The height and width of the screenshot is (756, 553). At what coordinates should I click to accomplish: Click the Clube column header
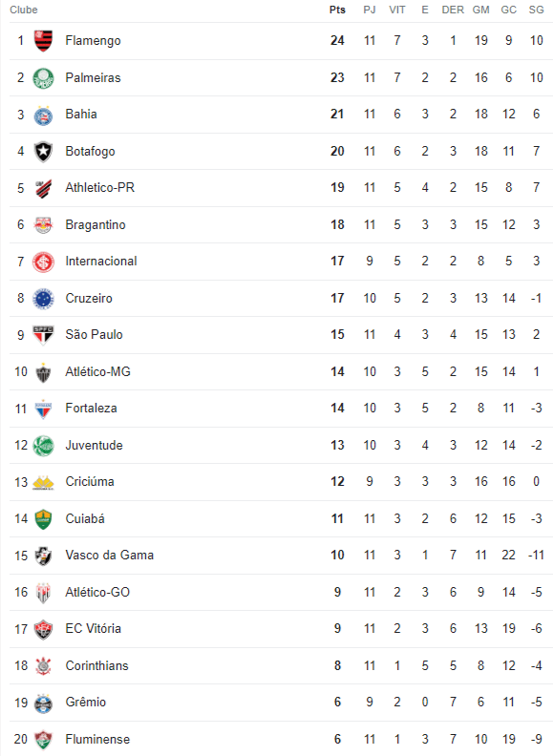24,10
